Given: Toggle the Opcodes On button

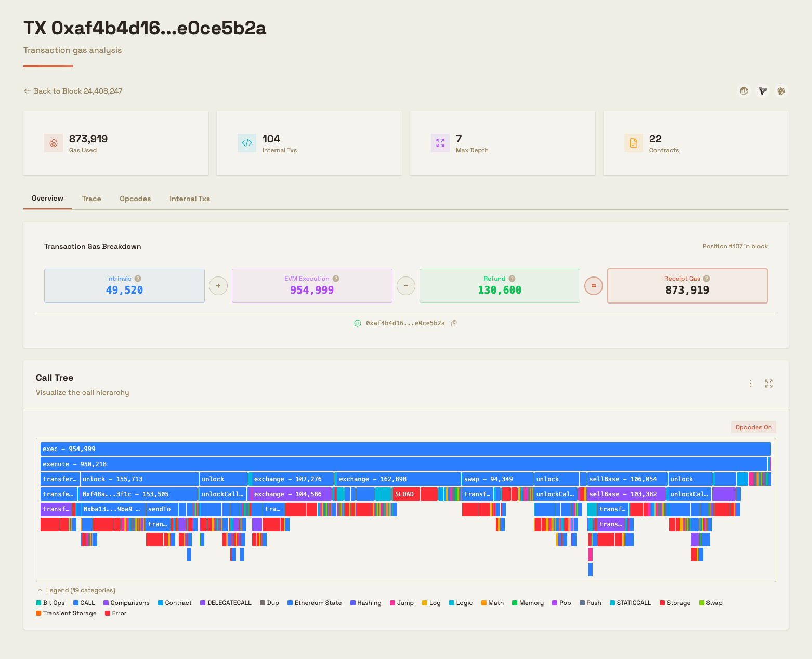Looking at the screenshot, I should [753, 427].
